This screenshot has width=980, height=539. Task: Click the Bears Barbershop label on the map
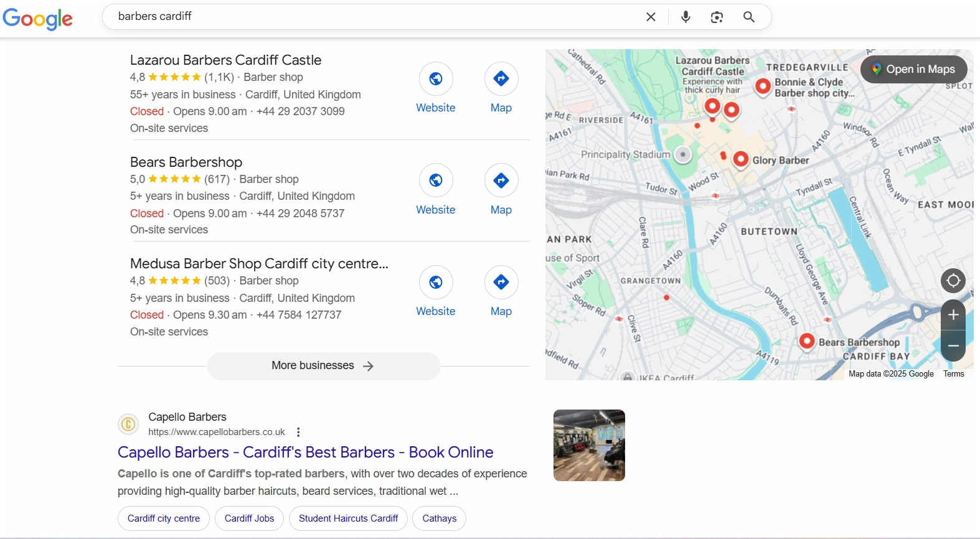click(859, 342)
